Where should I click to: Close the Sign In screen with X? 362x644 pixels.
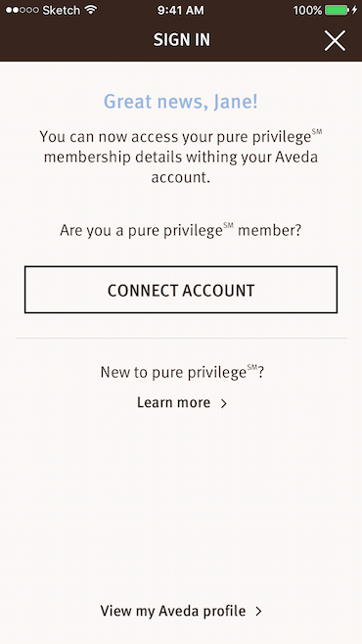335,40
